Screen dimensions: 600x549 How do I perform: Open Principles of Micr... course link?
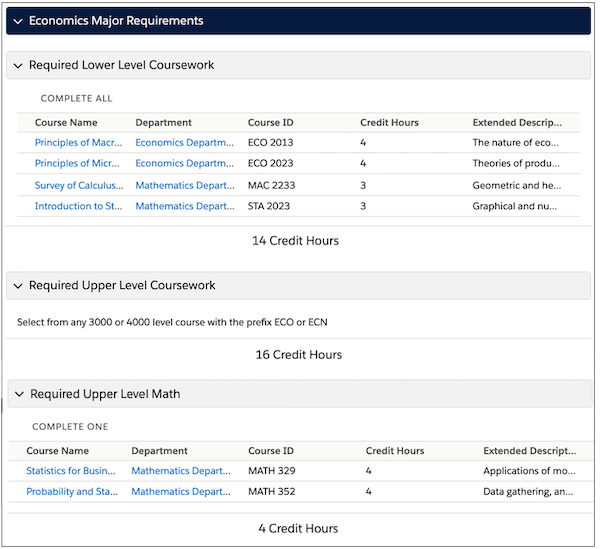pos(77,163)
